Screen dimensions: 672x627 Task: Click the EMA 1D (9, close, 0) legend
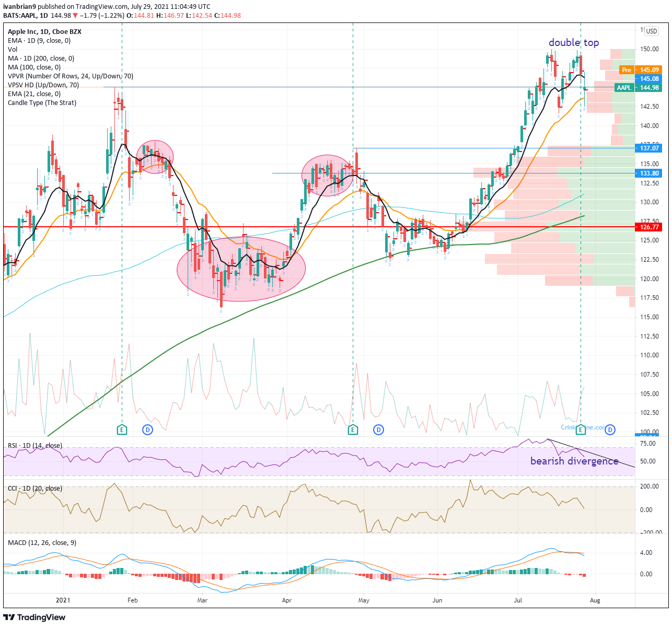tap(39, 41)
